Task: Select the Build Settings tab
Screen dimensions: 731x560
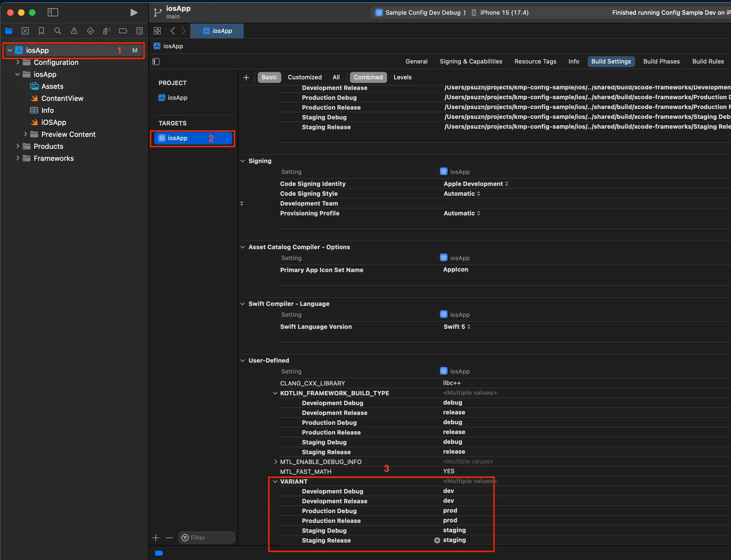Action: [611, 61]
